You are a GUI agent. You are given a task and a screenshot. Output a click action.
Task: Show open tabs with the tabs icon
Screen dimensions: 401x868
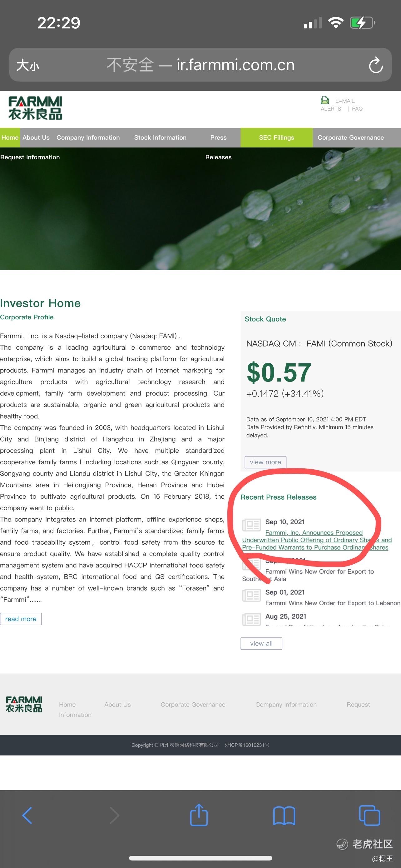coord(369,815)
